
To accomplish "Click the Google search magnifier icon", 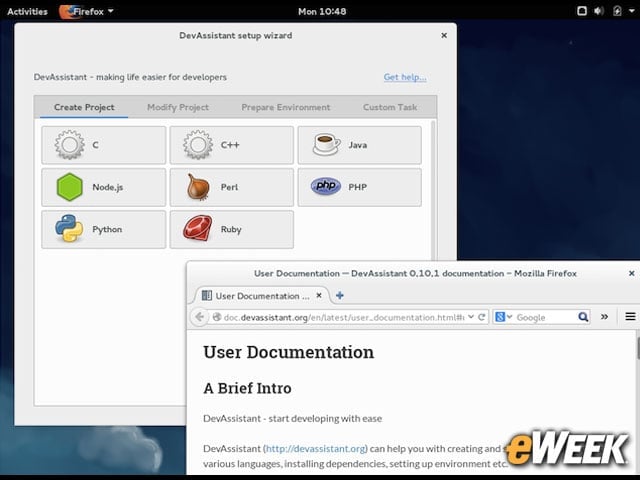I will (583, 317).
